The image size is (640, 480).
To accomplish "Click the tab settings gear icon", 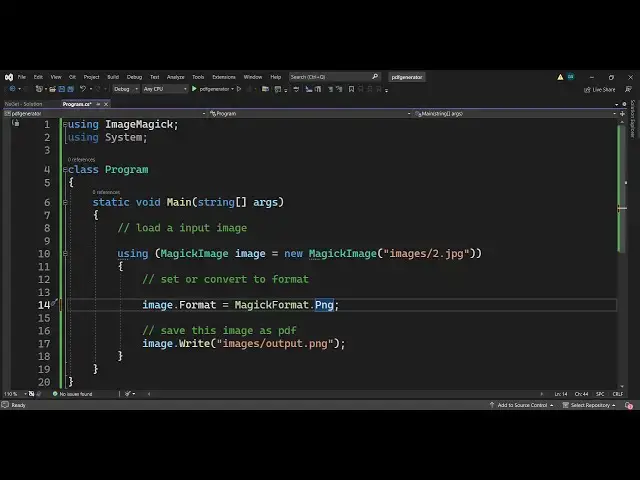I will tap(624, 104).
